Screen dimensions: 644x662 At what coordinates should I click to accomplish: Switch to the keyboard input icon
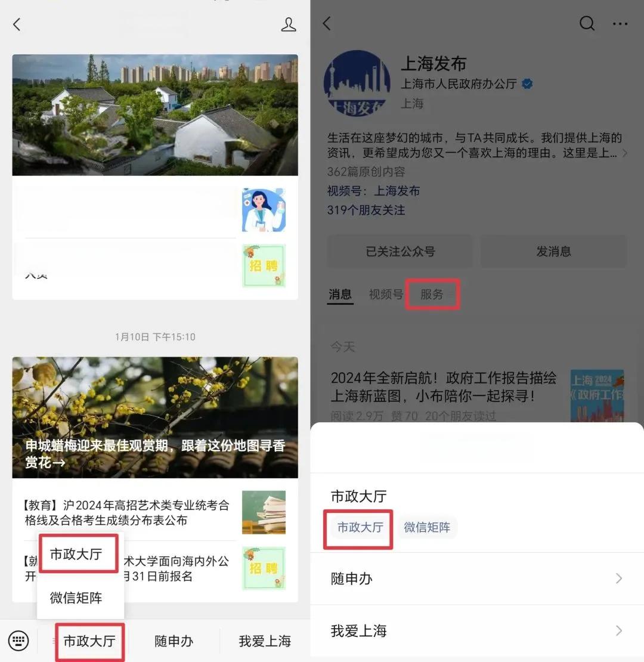tap(18, 641)
